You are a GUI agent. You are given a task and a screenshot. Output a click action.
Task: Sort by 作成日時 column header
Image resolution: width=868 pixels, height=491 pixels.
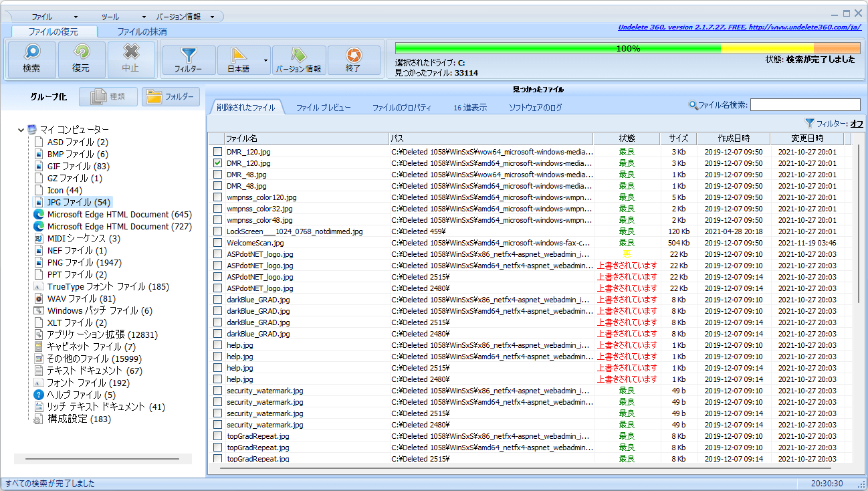(734, 138)
